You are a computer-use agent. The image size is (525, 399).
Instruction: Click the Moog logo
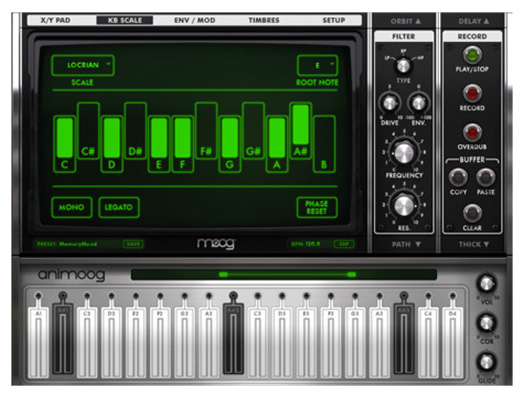(216, 244)
